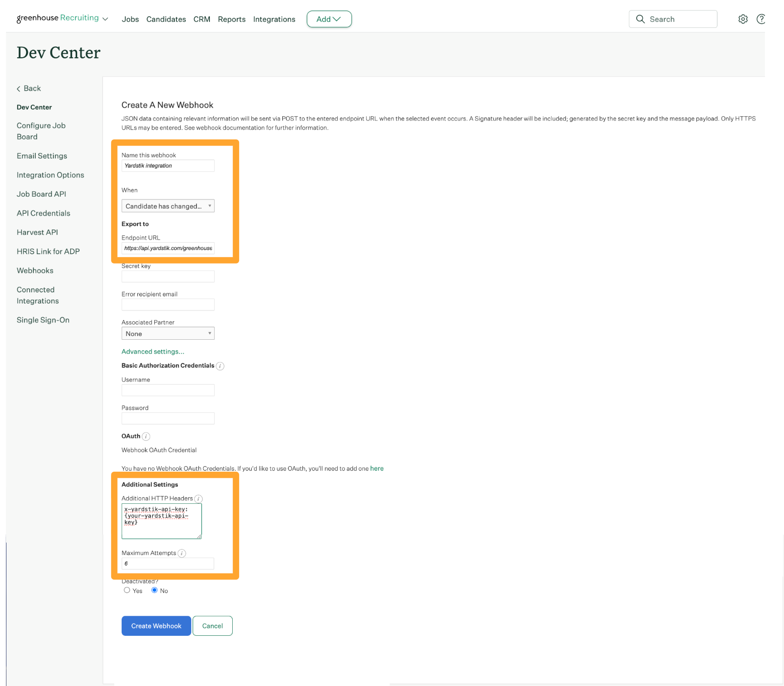Viewport: 784px width, 686px height.
Task: Open Job Board API in sidebar
Action: tap(41, 194)
